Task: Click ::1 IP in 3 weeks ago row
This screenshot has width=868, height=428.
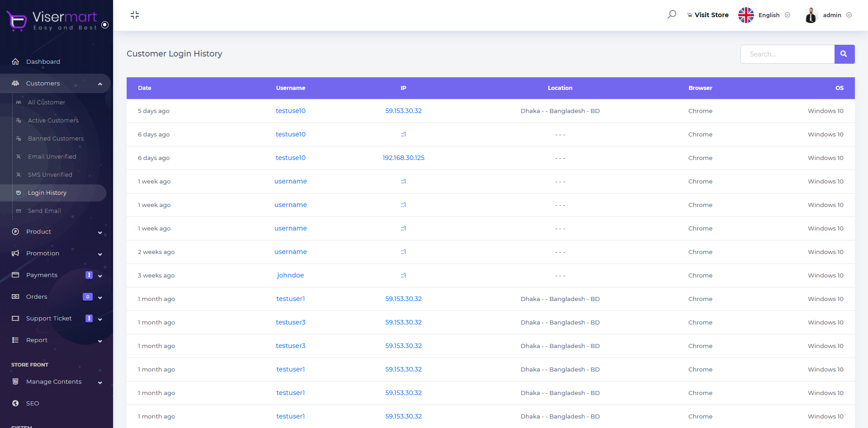Action: (x=403, y=275)
